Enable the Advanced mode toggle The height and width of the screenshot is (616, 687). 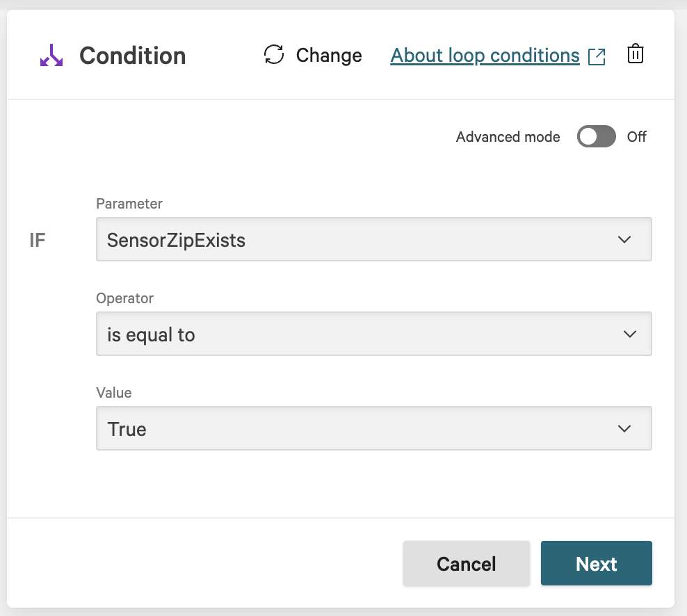point(596,137)
